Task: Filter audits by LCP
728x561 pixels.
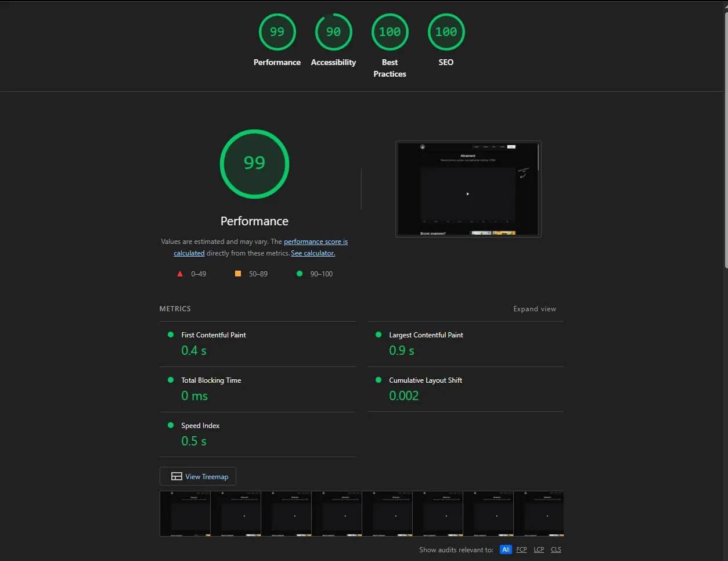Action: (539, 549)
